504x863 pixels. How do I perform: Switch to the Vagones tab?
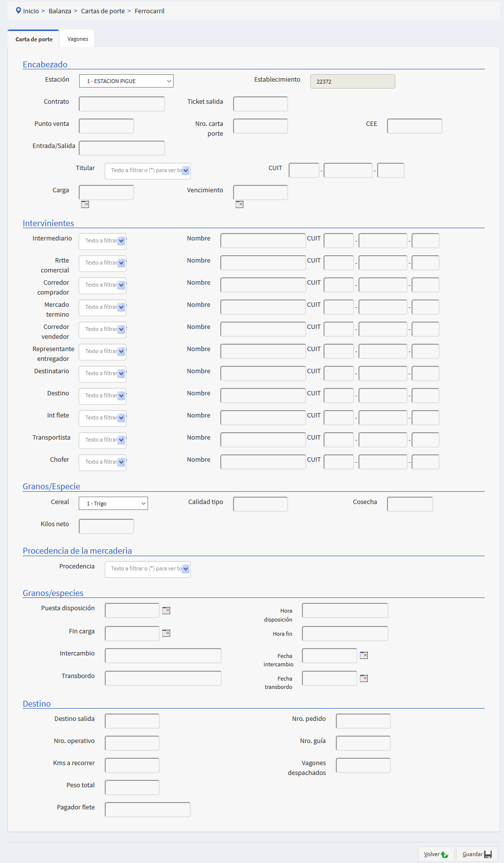point(78,39)
